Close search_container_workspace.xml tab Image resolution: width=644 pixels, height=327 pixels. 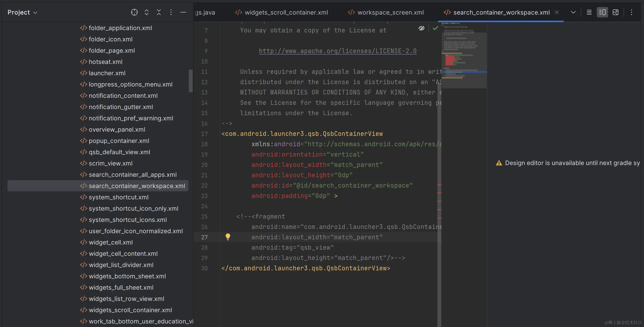pos(557,12)
